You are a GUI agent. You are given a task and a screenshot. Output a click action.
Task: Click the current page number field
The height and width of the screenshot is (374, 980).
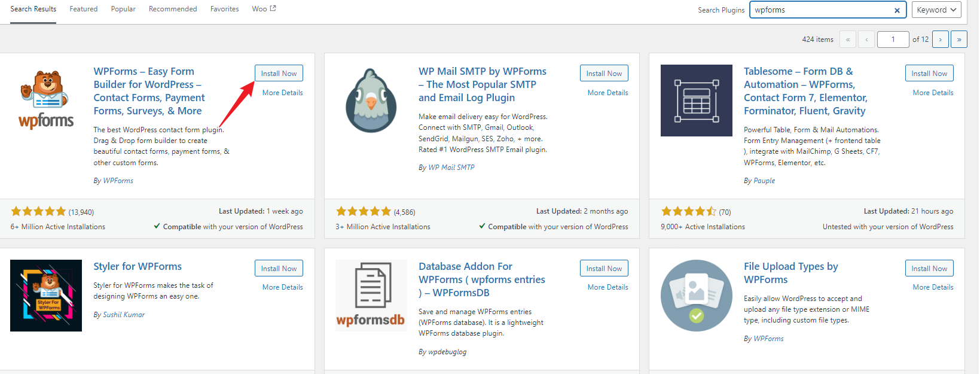893,39
